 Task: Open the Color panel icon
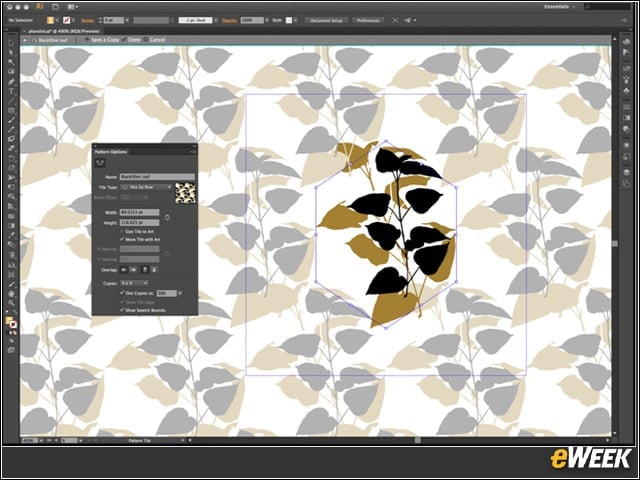pyautogui.click(x=627, y=42)
